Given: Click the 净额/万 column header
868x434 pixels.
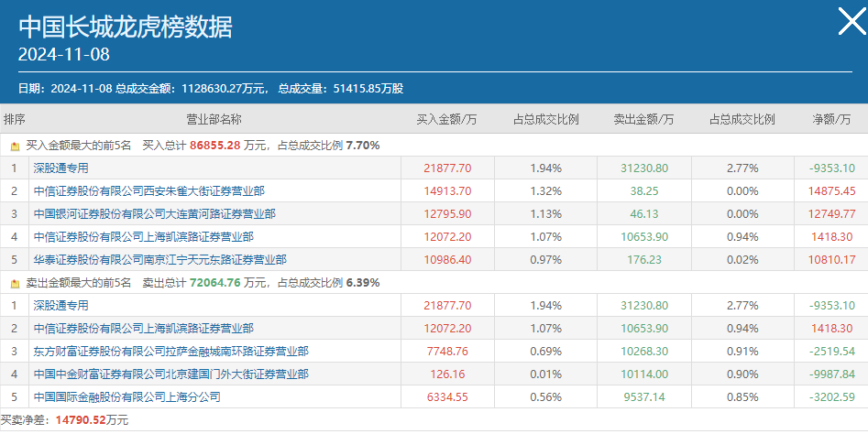Looking at the screenshot, I should click(x=831, y=119).
